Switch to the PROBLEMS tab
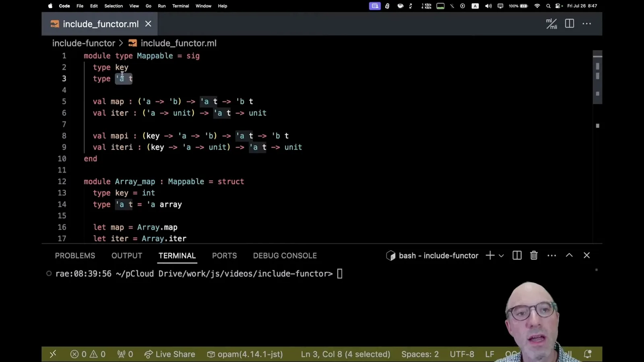This screenshot has width=644, height=362. pos(75,256)
